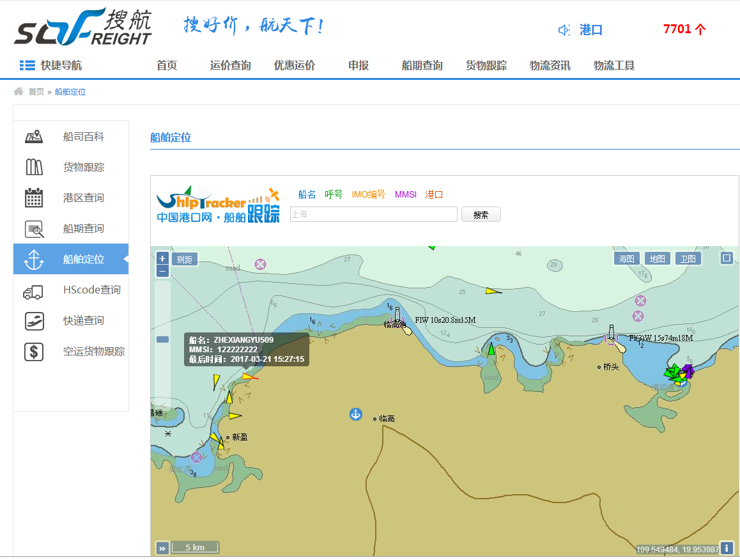Open 运价查询 in top navigation
The image size is (740, 560).
(230, 65)
